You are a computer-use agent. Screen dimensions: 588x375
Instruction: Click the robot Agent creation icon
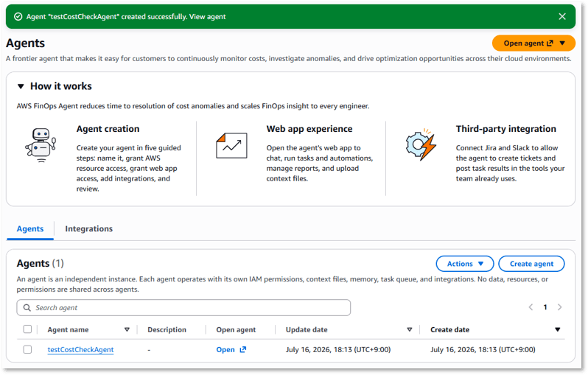click(x=41, y=144)
